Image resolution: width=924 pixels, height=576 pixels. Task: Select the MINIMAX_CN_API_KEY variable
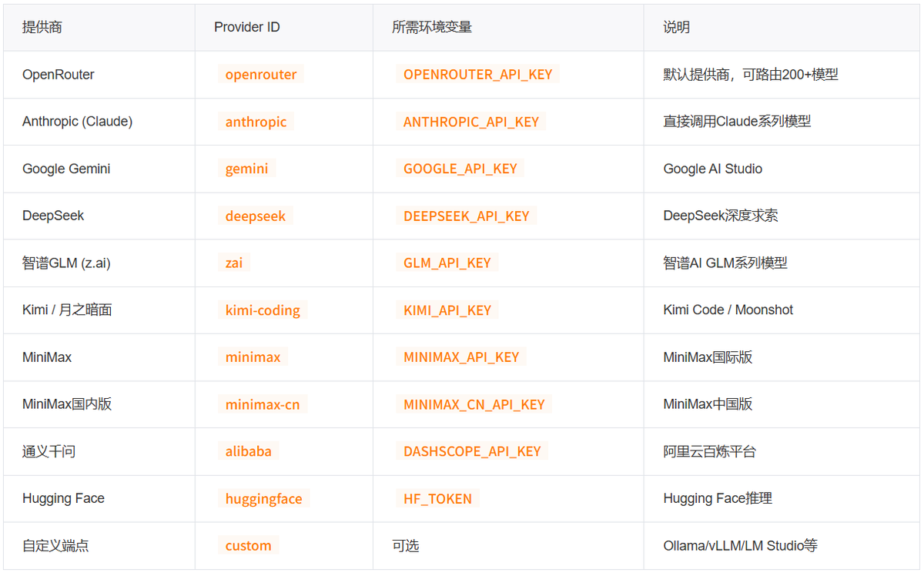click(474, 405)
